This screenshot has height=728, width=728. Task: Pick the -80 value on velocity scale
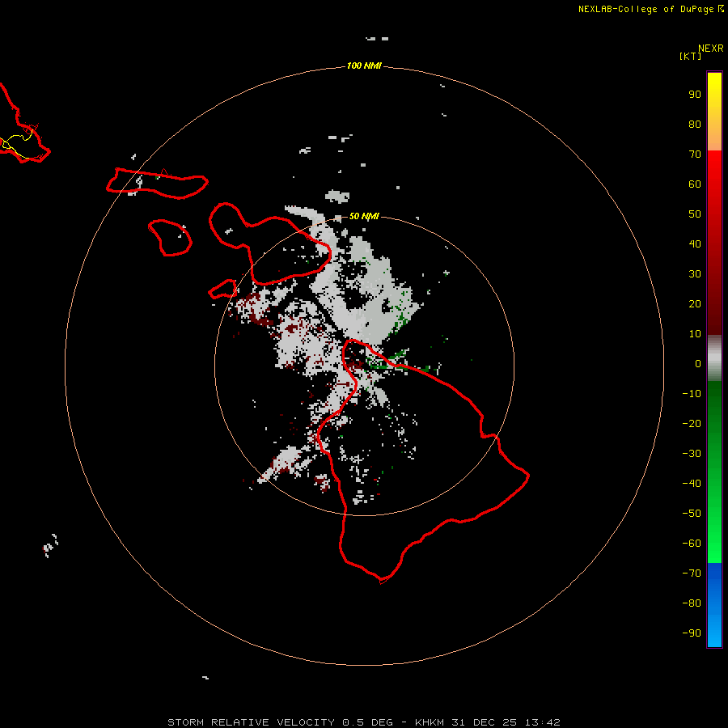coord(692,603)
